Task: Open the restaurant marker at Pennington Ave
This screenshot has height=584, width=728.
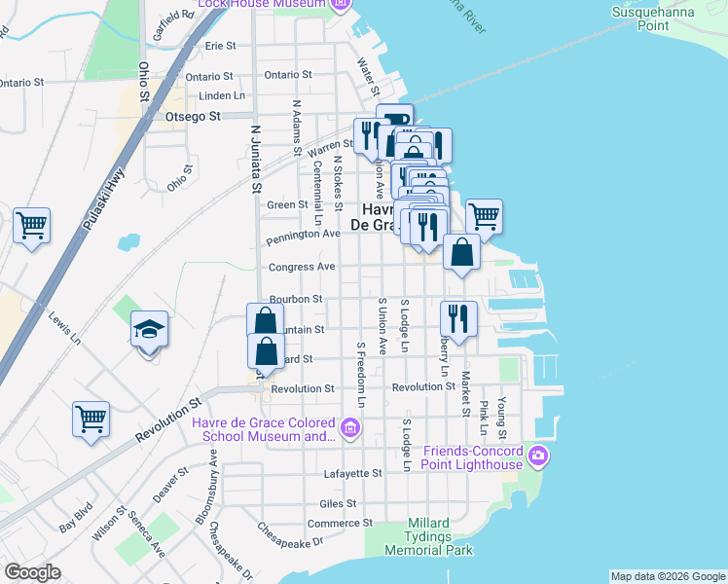Action: tap(428, 228)
